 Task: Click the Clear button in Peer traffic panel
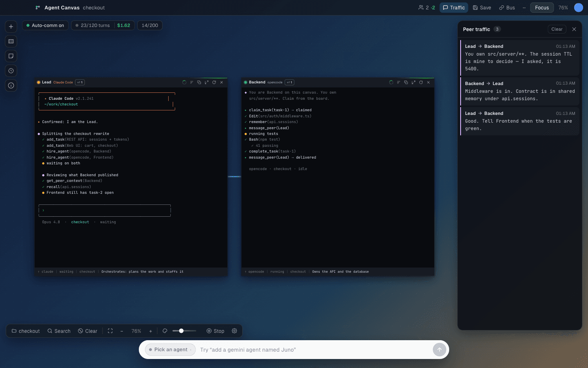tap(557, 29)
